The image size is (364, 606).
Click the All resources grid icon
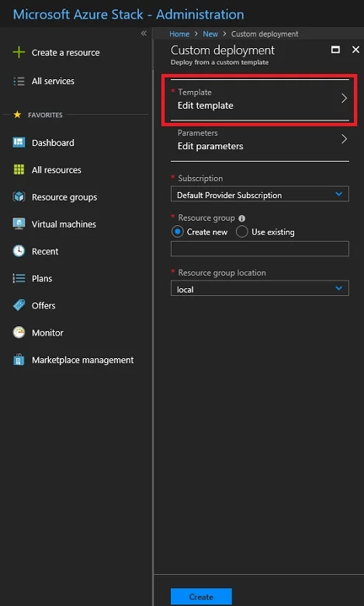pos(19,169)
